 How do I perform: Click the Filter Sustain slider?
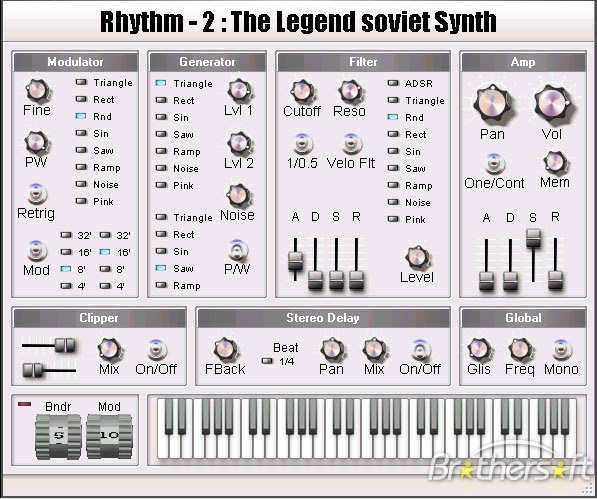point(336,280)
